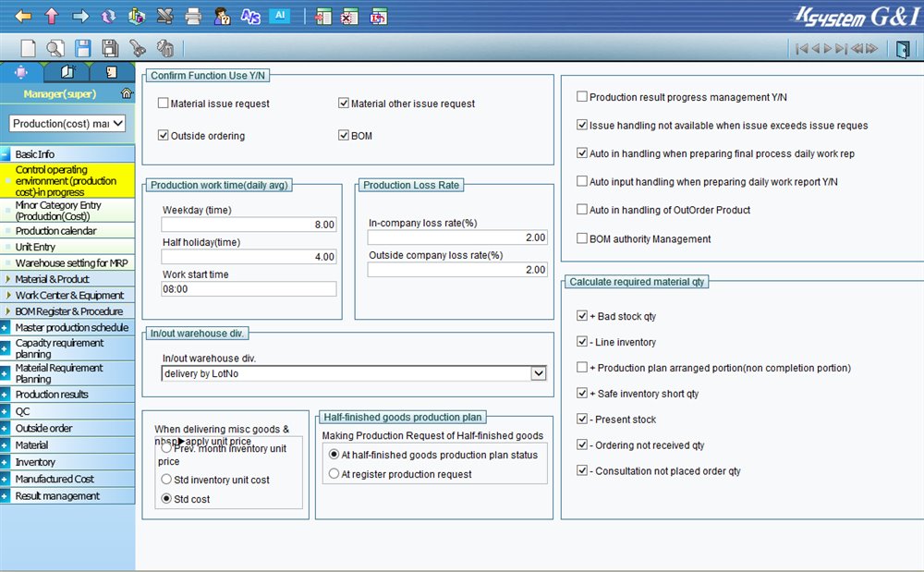Screen dimensions: 924x572
Task: Go to Manager home via house icon
Action: click(126, 93)
